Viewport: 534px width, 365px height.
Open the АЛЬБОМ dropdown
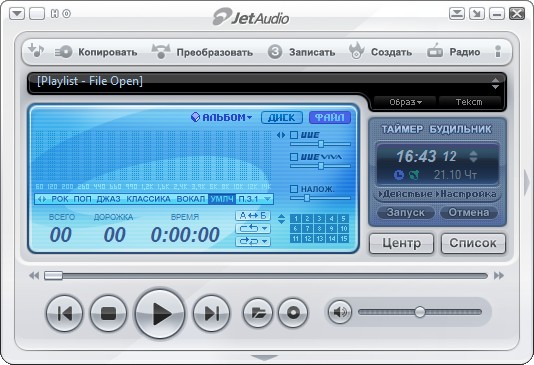click(221, 117)
